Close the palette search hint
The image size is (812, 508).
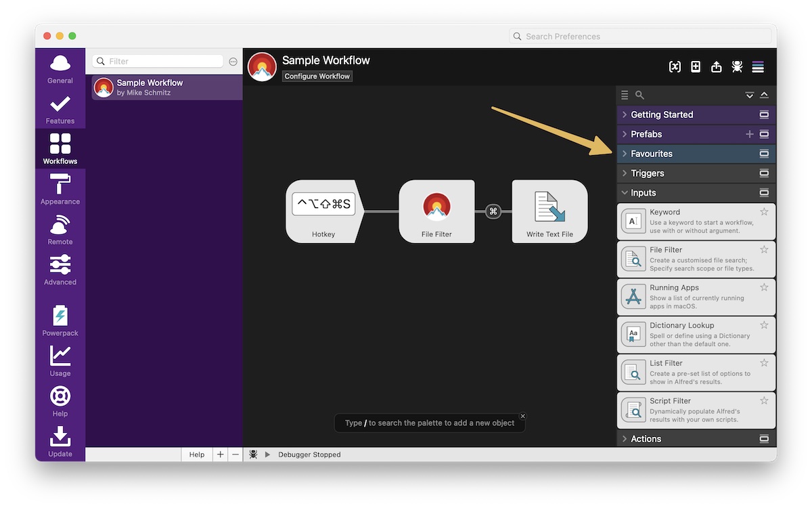point(522,416)
